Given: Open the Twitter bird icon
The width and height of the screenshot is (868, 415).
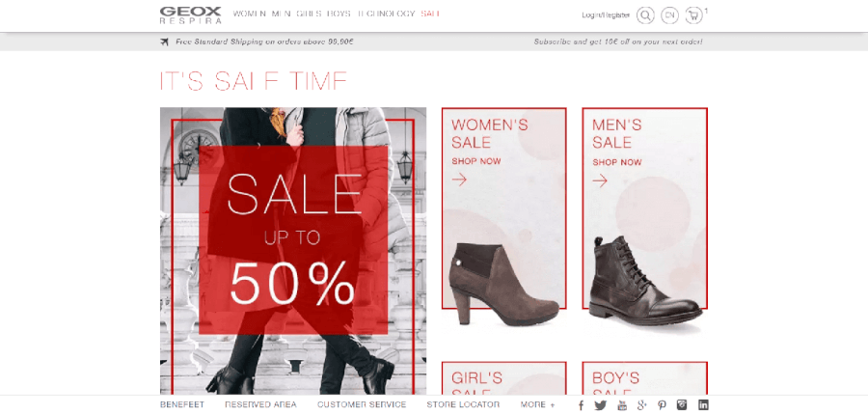Looking at the screenshot, I should tap(601, 405).
